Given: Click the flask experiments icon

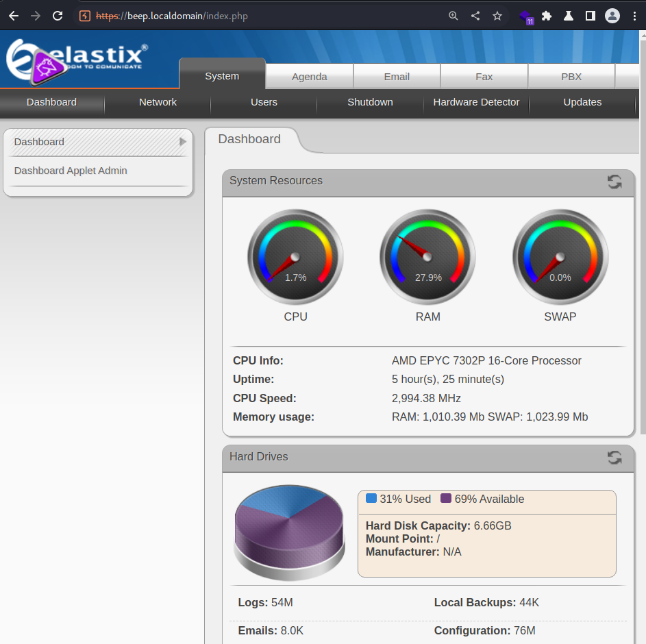Looking at the screenshot, I should pyautogui.click(x=569, y=16).
